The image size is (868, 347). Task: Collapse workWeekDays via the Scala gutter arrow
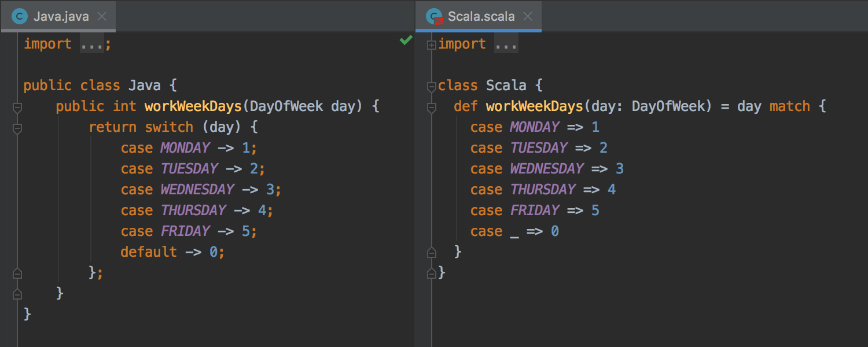pyautogui.click(x=431, y=106)
